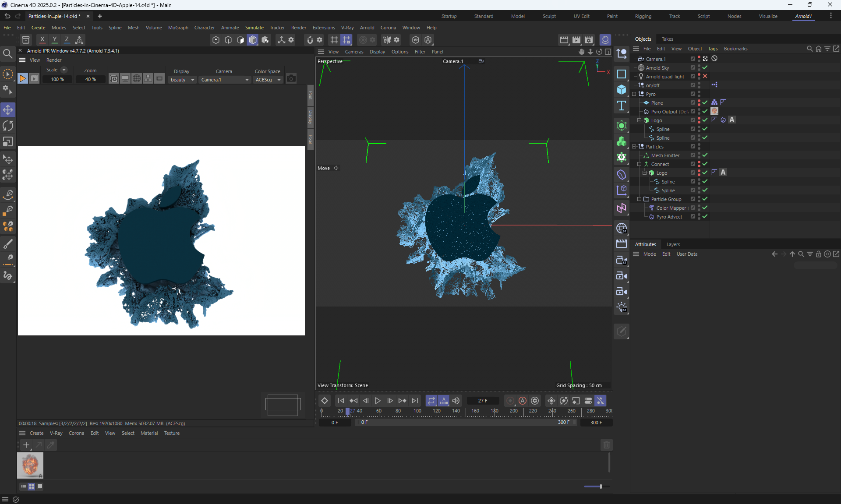Click the Text spline tool icon
The image size is (841, 504).
pos(622,106)
